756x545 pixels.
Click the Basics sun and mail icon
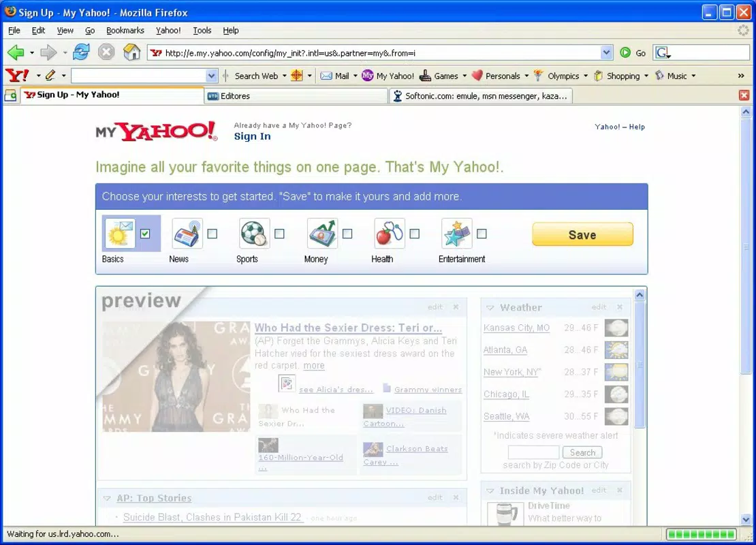tap(119, 234)
